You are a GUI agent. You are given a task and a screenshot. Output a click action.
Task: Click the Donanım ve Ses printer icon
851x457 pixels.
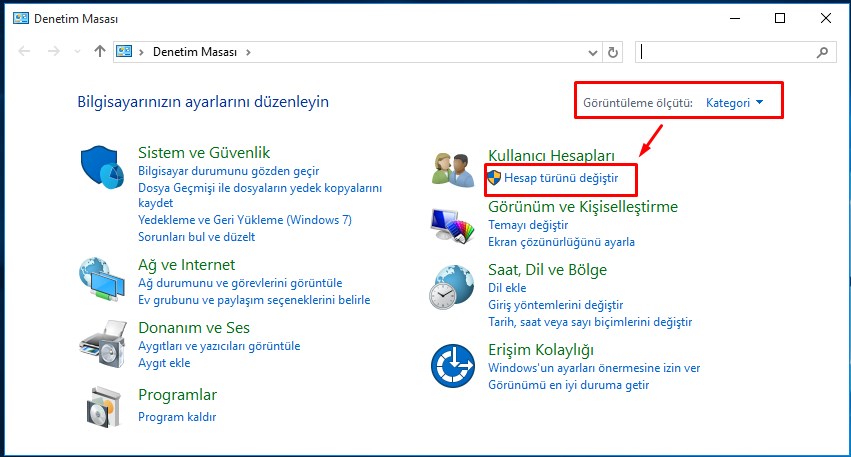pyautogui.click(x=103, y=342)
